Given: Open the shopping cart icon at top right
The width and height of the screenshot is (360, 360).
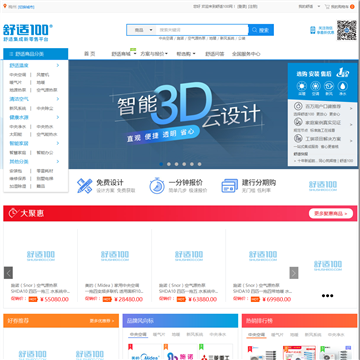Looking at the screenshot, I should click(x=327, y=6).
